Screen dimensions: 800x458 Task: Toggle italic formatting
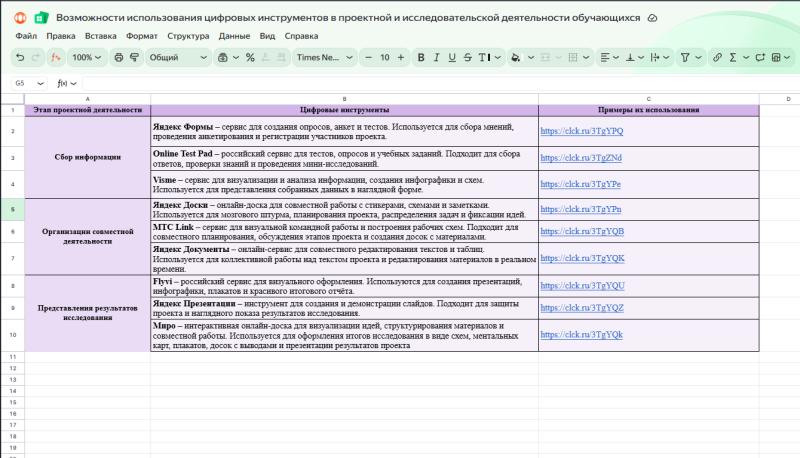(x=436, y=58)
